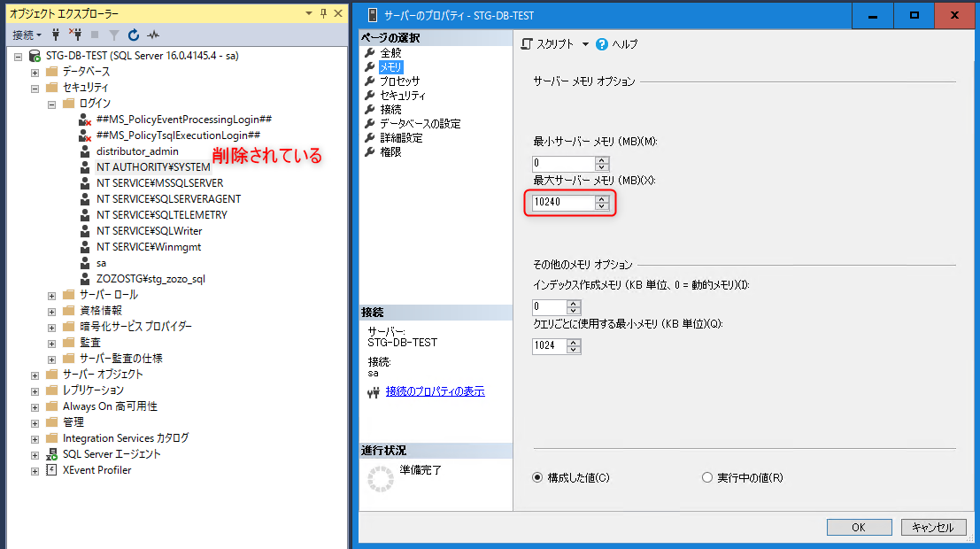This screenshot has height=549, width=980.
Task: Collapse the ログイン folder
Action: pyautogui.click(x=52, y=104)
